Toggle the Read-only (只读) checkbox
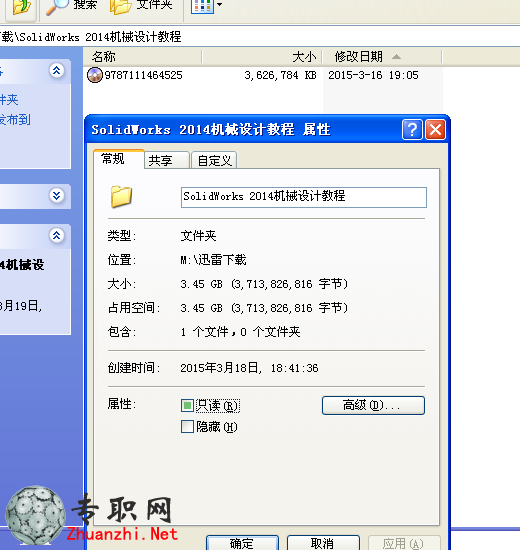Screen dimensions: 520x550 point(187,405)
